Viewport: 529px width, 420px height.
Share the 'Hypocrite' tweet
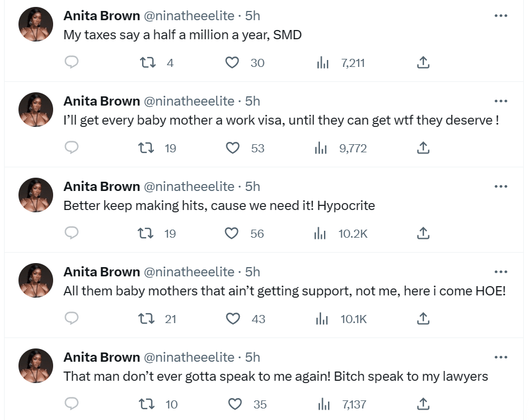pyautogui.click(x=422, y=234)
